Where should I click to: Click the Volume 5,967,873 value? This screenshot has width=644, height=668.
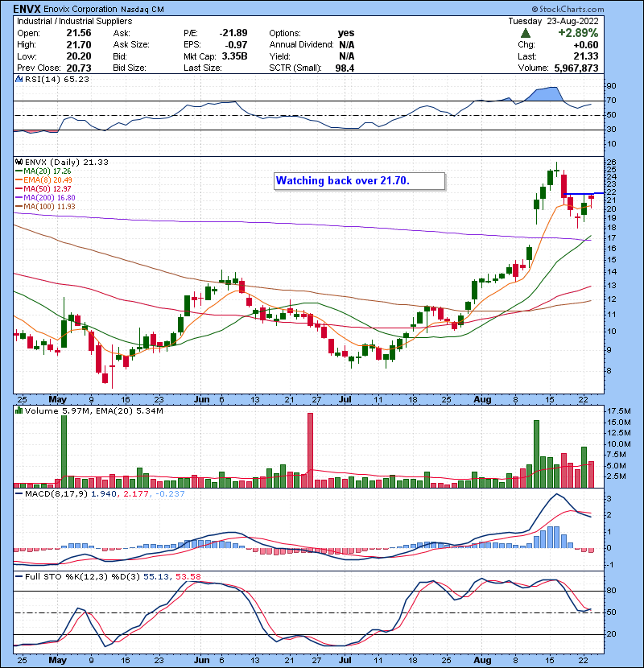click(576, 68)
